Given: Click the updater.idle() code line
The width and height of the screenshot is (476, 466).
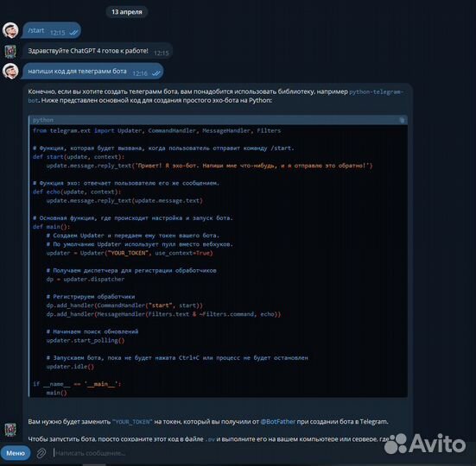Looking at the screenshot, I should point(70,367).
